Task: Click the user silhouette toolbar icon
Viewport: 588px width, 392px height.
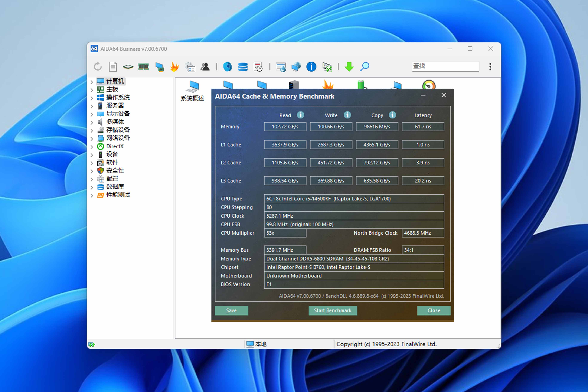Action: (205, 67)
